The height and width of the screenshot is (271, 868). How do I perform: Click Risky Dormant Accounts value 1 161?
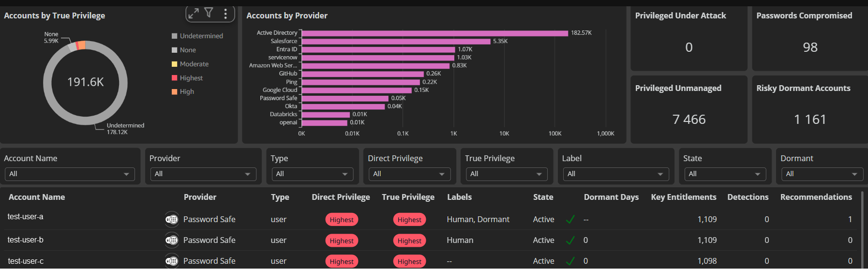810,120
